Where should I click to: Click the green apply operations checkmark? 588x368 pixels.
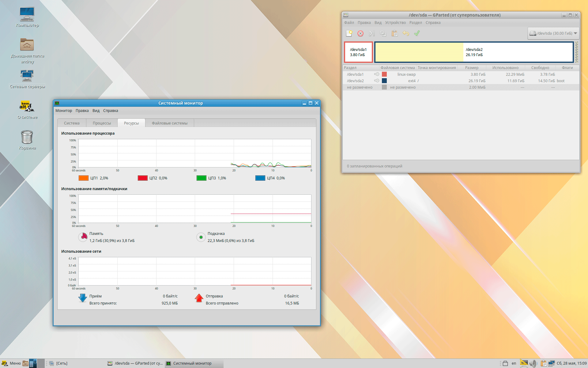point(417,33)
